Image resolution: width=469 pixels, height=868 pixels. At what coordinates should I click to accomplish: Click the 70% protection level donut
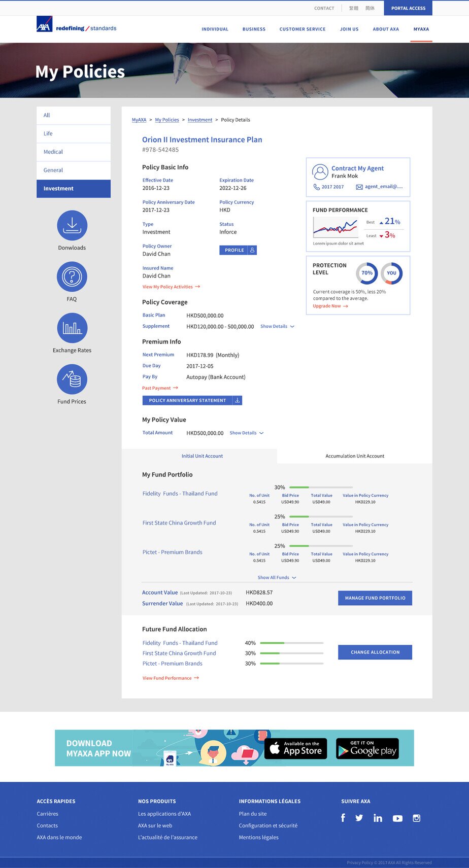click(366, 273)
